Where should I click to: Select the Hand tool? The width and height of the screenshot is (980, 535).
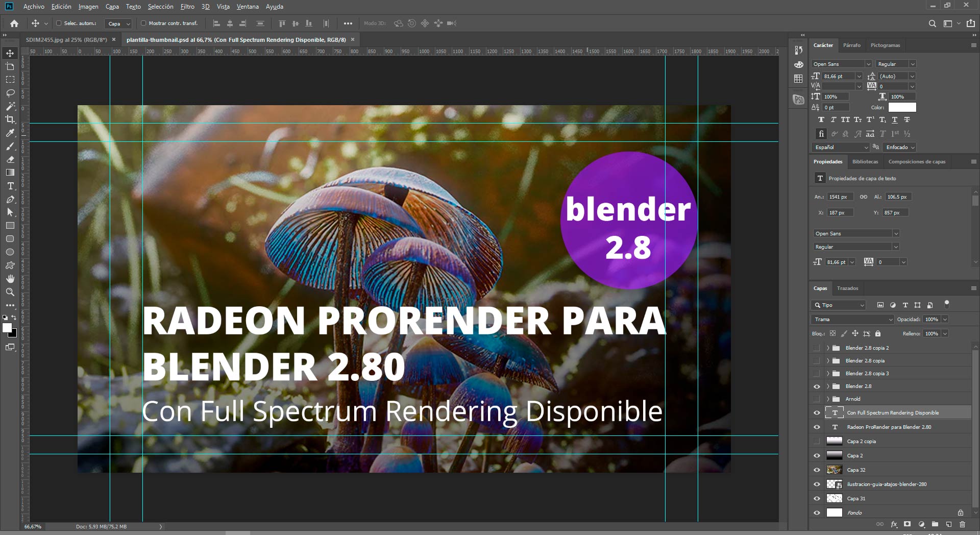pos(10,279)
